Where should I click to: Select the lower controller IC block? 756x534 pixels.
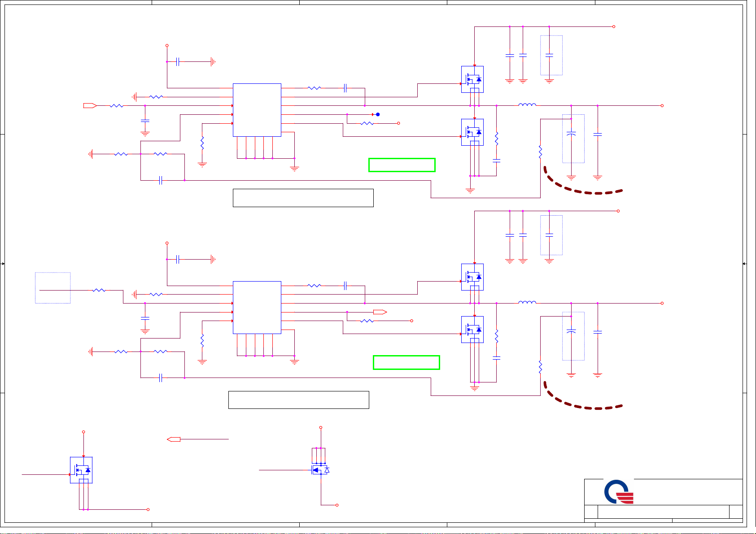pyautogui.click(x=257, y=308)
